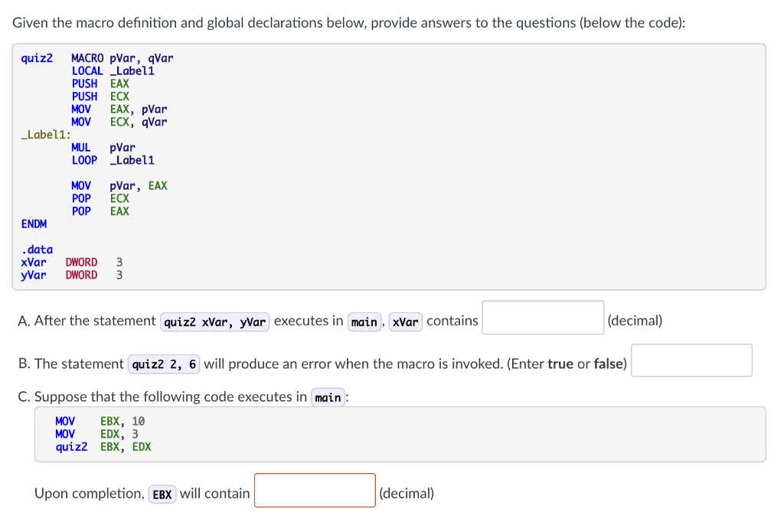Click the highlighted EBX answer box in question C
The height and width of the screenshot is (532, 784).
coord(314,490)
